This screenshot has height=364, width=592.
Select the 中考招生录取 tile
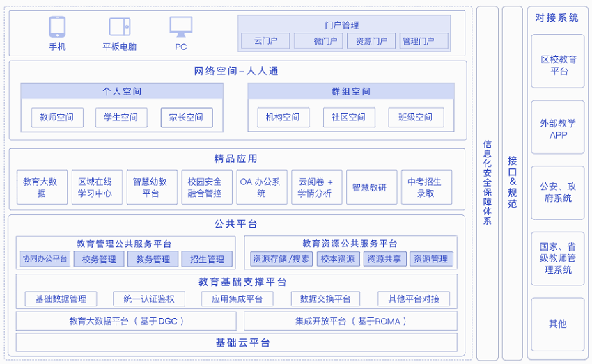coord(427,187)
